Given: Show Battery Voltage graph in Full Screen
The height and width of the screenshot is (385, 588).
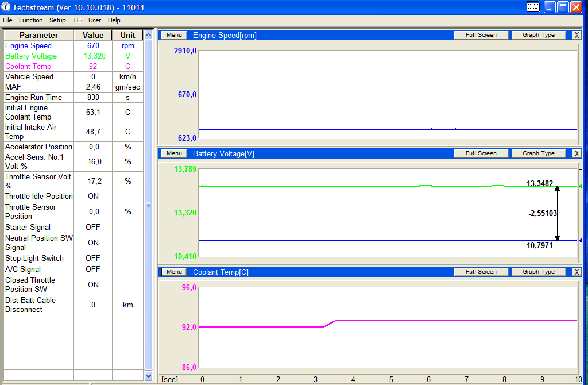Looking at the screenshot, I should pyautogui.click(x=481, y=153).
